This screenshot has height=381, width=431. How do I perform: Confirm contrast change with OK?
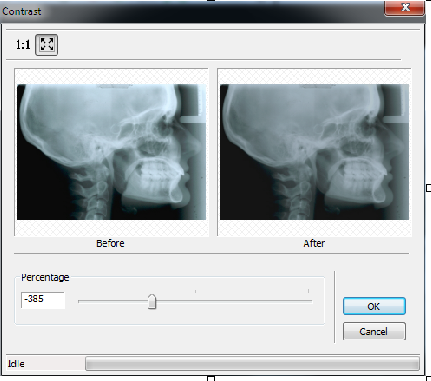(x=374, y=306)
